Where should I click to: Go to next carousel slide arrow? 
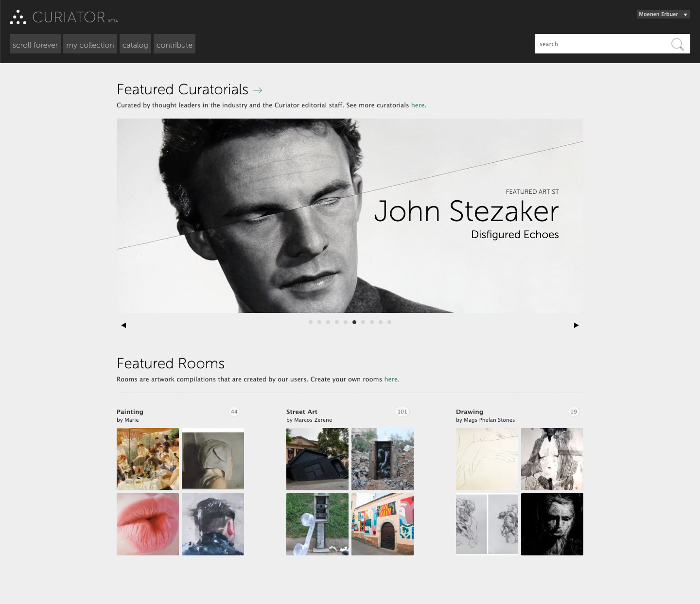(577, 325)
